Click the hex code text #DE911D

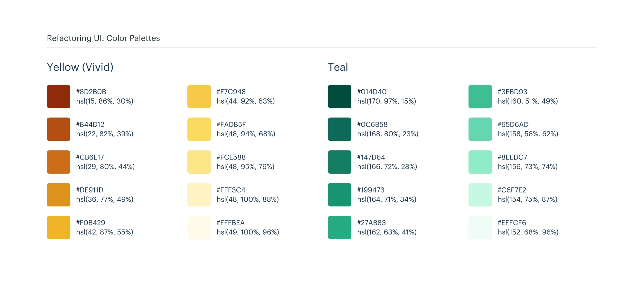coord(90,190)
